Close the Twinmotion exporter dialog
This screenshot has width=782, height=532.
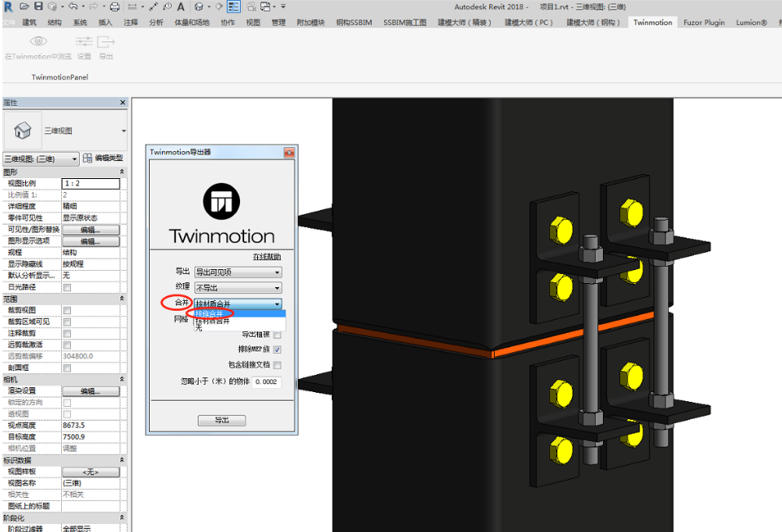pyautogui.click(x=289, y=153)
